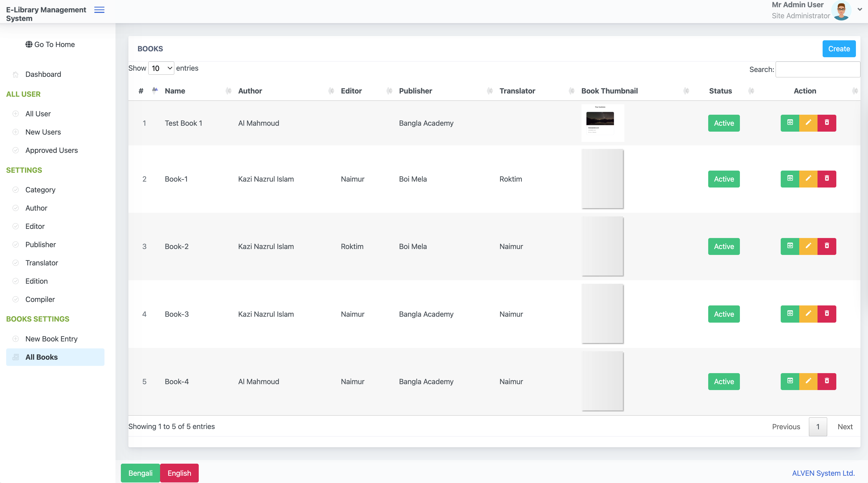The height and width of the screenshot is (483, 868).
Task: Open ALVEN System Ltd. link
Action: [x=823, y=473]
